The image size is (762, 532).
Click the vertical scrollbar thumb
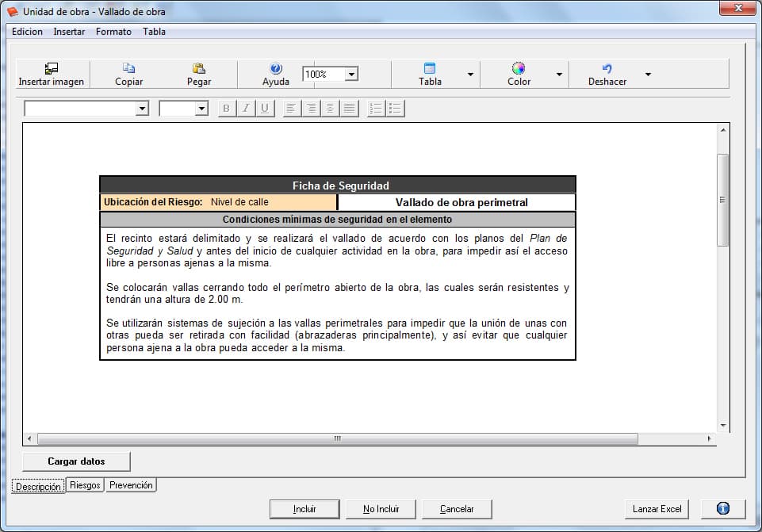[x=722, y=200]
